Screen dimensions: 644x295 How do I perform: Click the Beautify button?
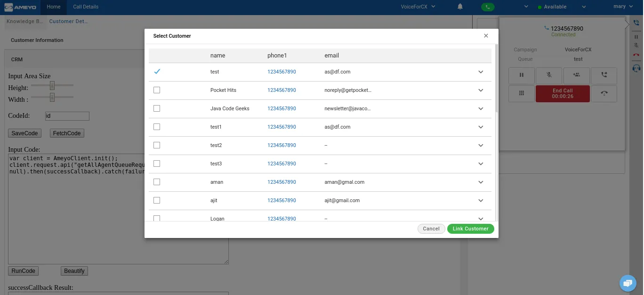(x=74, y=271)
